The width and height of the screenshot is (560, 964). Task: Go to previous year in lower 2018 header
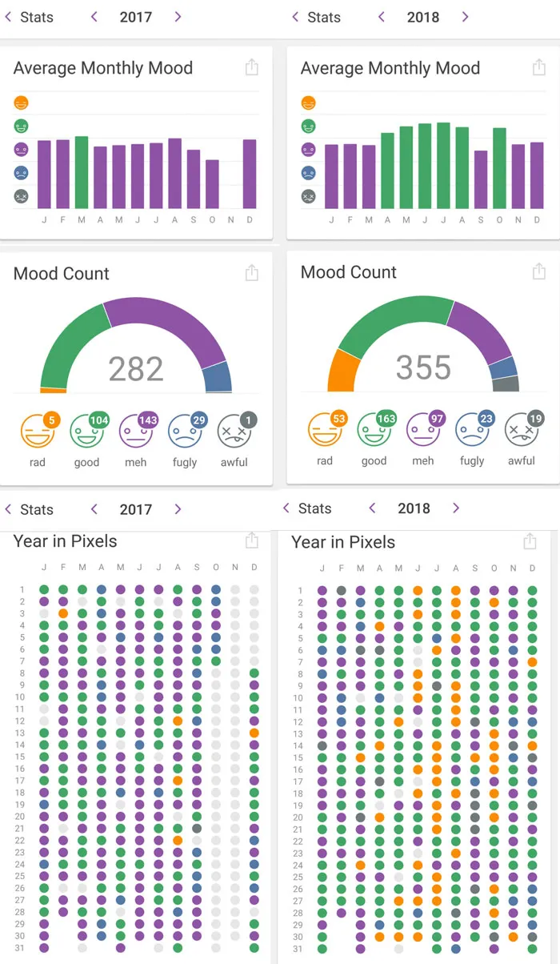tap(372, 508)
